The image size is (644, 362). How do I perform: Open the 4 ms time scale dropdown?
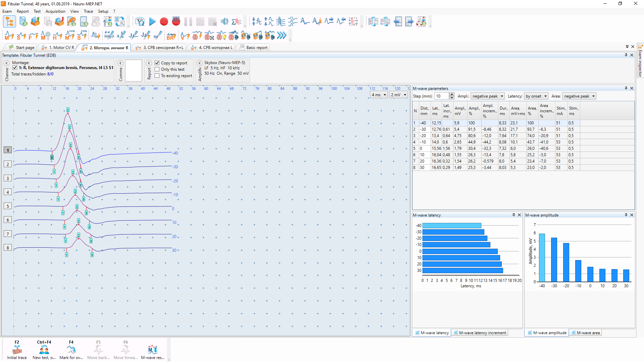click(x=379, y=95)
